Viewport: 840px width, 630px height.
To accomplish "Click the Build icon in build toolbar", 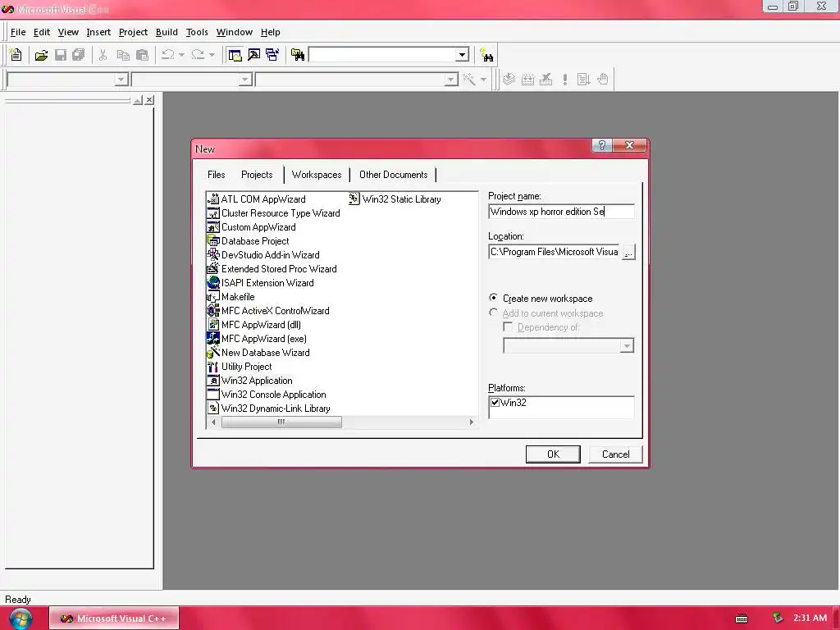I will [527, 80].
